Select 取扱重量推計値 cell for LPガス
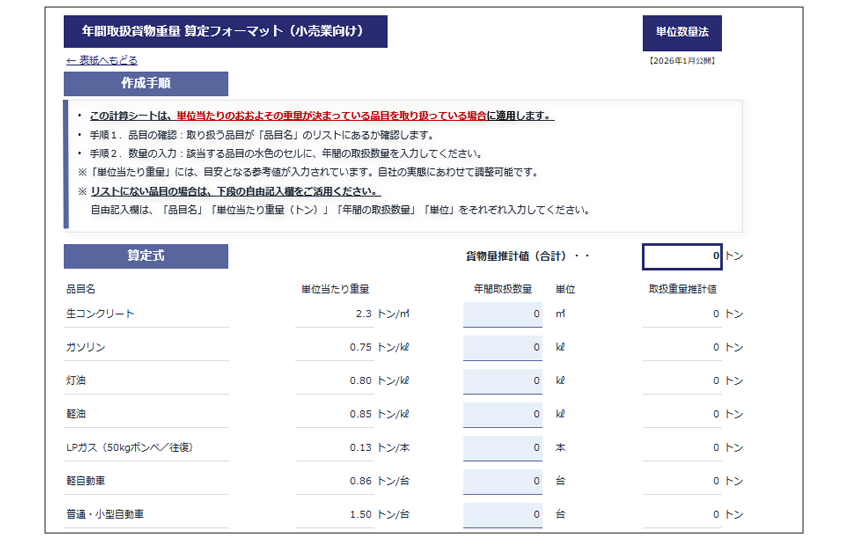The width and height of the screenshot is (860, 540). tap(682, 448)
